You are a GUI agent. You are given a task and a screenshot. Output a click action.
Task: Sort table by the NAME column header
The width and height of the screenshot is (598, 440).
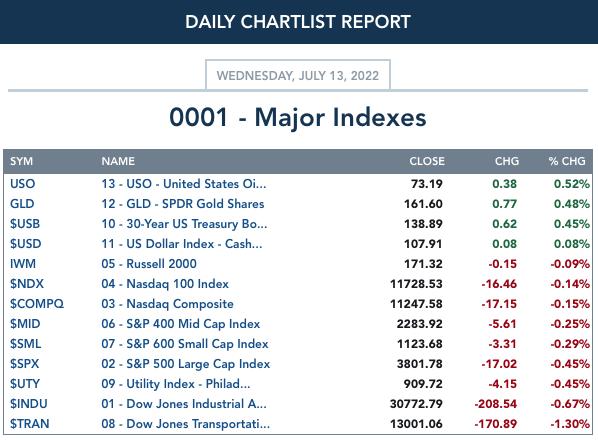point(118,161)
